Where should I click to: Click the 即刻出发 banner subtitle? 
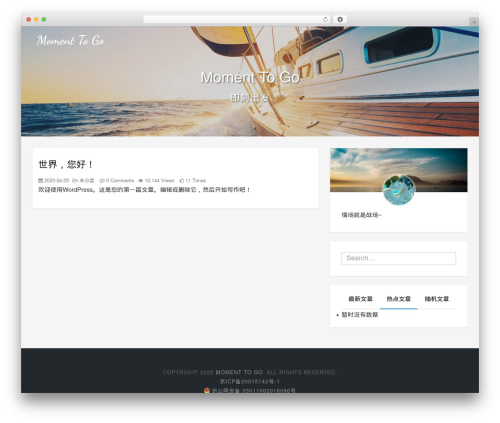(250, 98)
